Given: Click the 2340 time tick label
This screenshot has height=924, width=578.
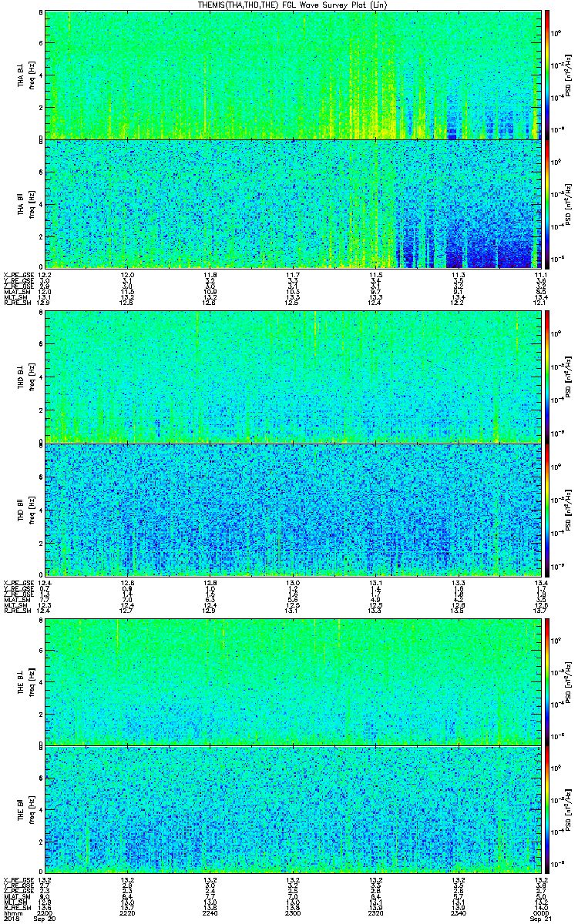Looking at the screenshot, I should (x=459, y=912).
